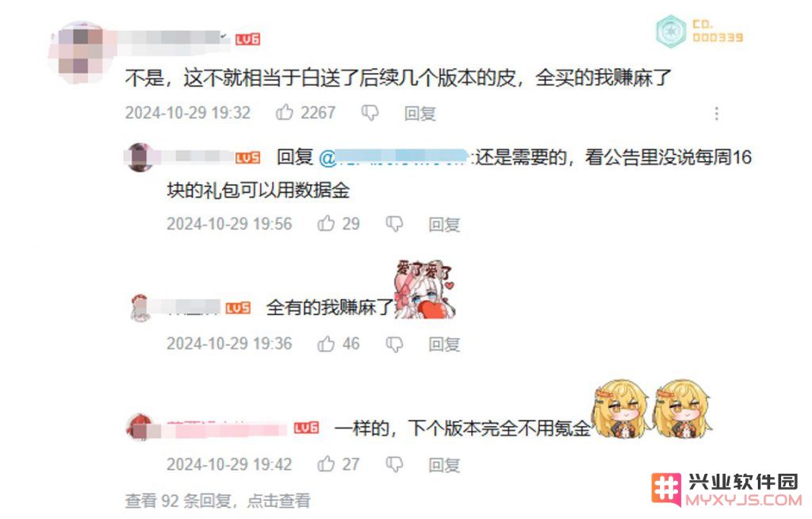Click the CO. 000339 collectible badge
Image resolution: width=812 pixels, height=519 pixels.
[699, 31]
